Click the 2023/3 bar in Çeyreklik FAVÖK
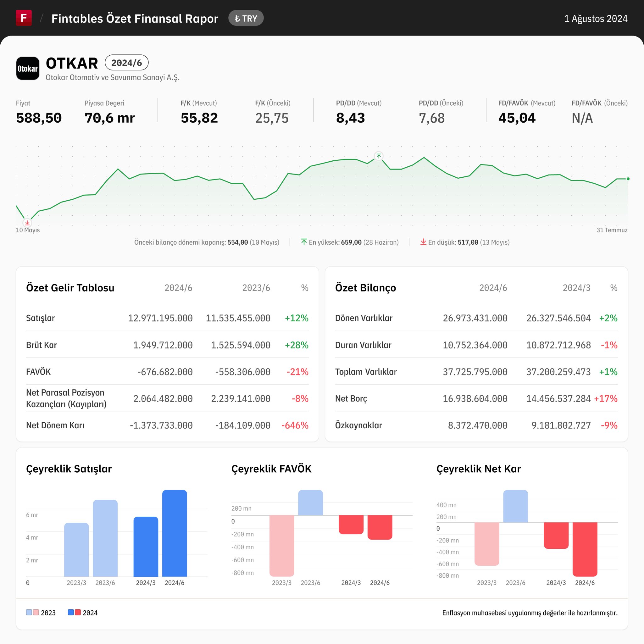644x644 pixels. tap(282, 546)
